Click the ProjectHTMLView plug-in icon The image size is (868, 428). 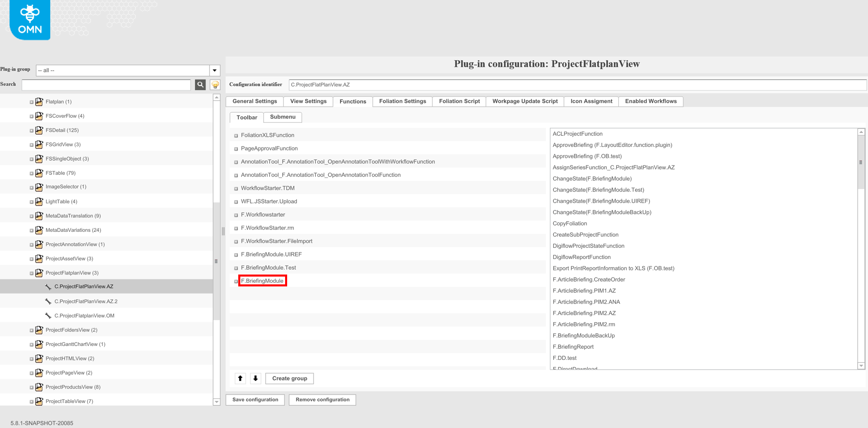tap(39, 358)
